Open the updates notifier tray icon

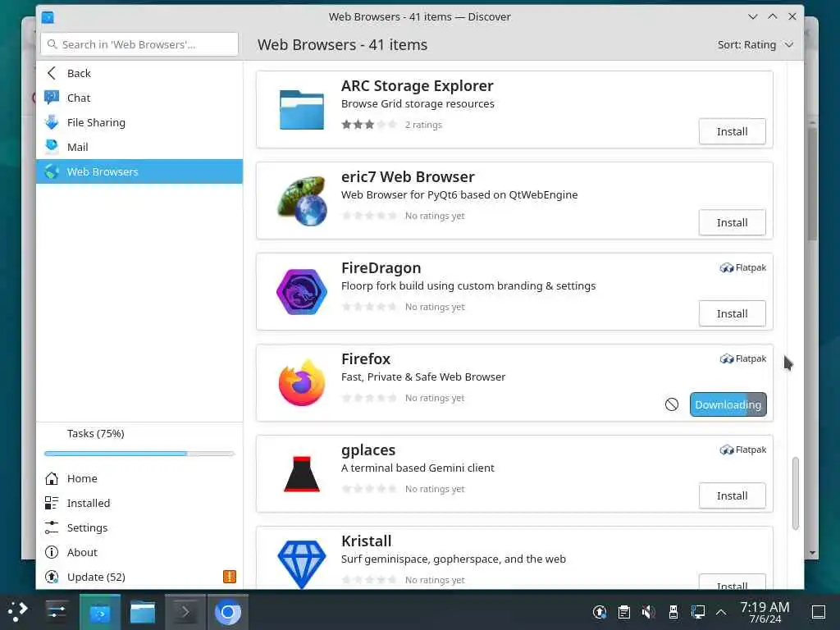pos(600,612)
